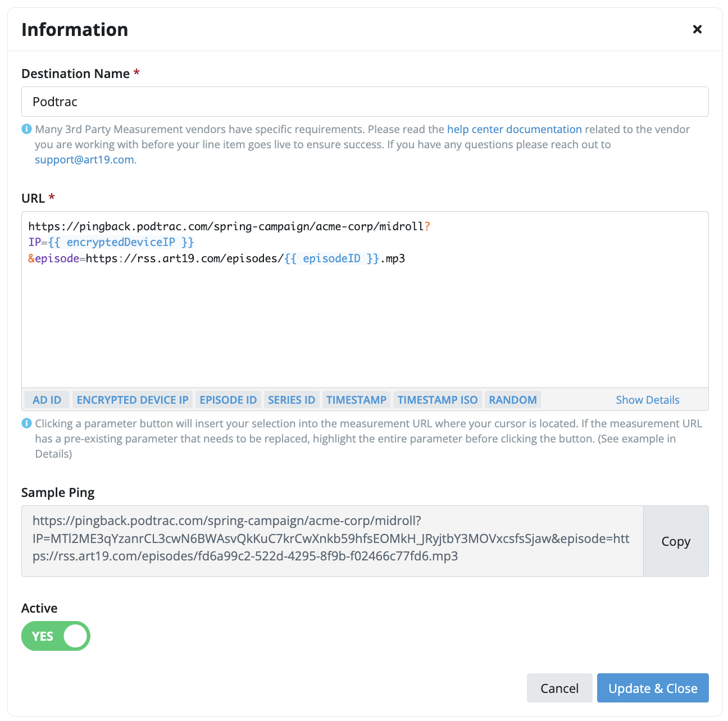Click the info icon beside vendor requirements note
Screen dimensions: 728x721
pyautogui.click(x=26, y=129)
